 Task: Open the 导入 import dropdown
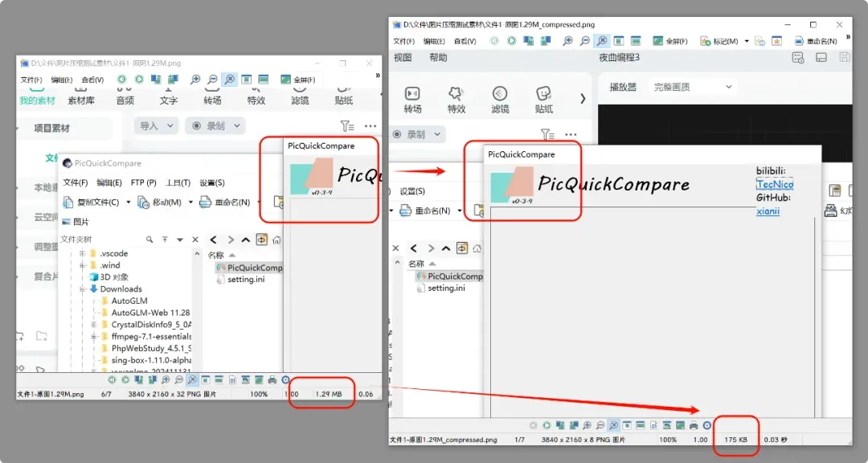coord(156,125)
